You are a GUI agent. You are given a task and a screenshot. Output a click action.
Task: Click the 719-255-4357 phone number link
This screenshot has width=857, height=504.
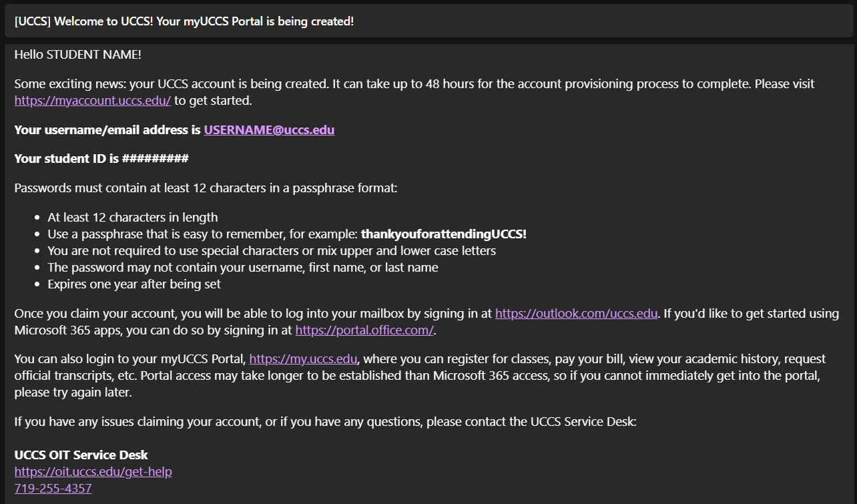pos(53,489)
